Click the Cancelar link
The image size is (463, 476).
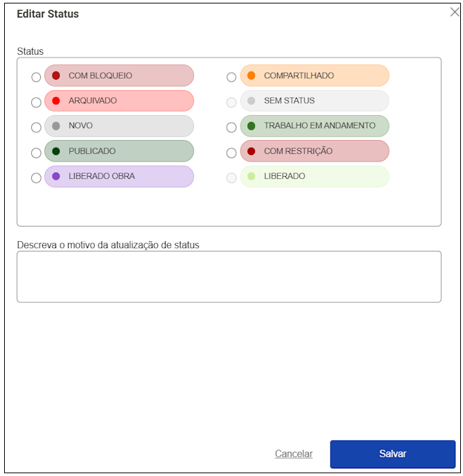tap(294, 454)
